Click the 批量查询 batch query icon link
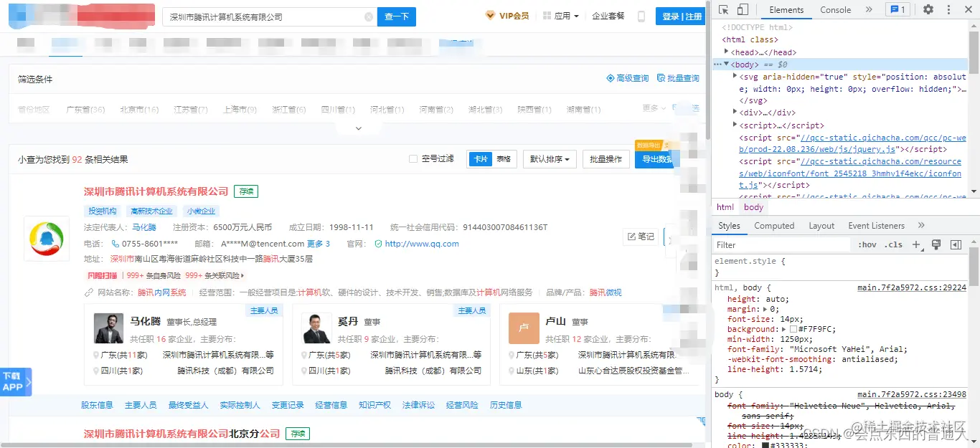The image size is (980, 448). [x=678, y=78]
